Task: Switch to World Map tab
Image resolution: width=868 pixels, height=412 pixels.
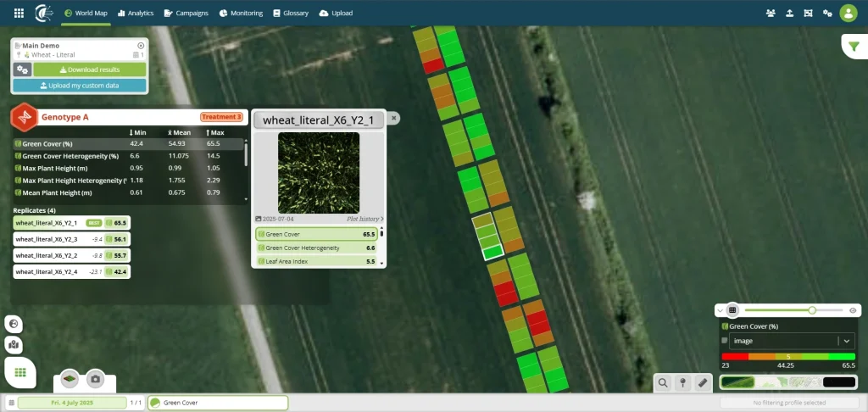Action: [86, 13]
